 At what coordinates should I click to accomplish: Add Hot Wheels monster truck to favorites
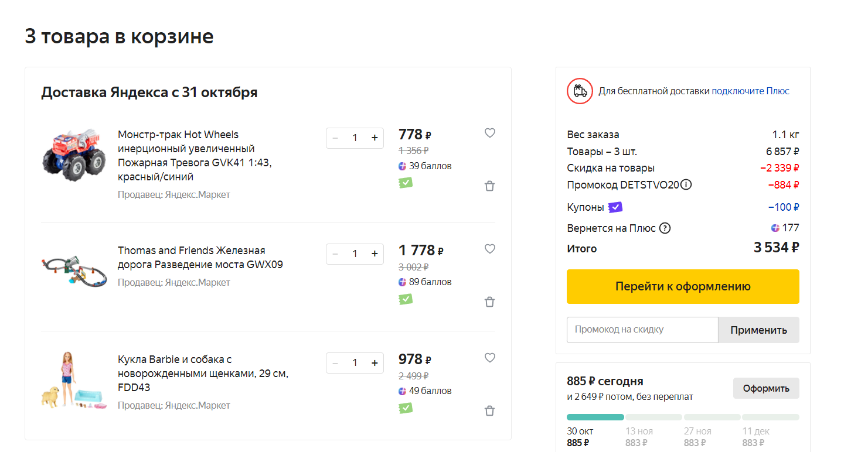click(490, 133)
